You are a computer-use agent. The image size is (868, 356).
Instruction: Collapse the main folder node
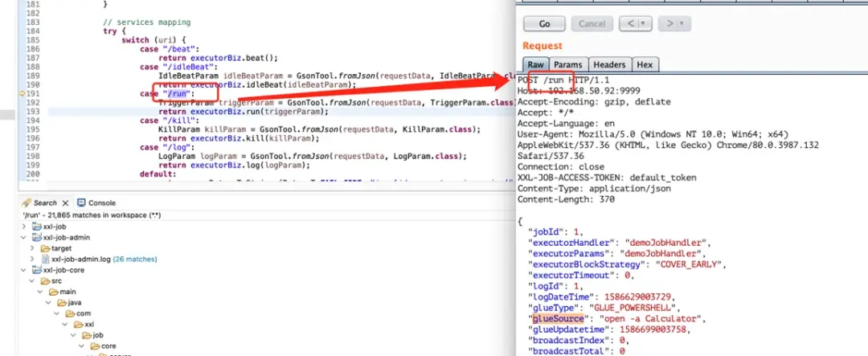pos(42,291)
